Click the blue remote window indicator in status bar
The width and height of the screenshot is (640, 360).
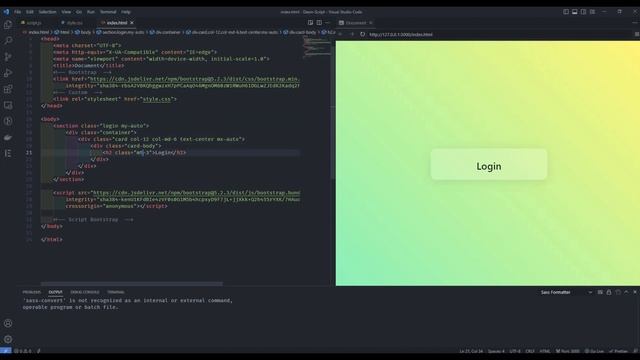[5, 351]
